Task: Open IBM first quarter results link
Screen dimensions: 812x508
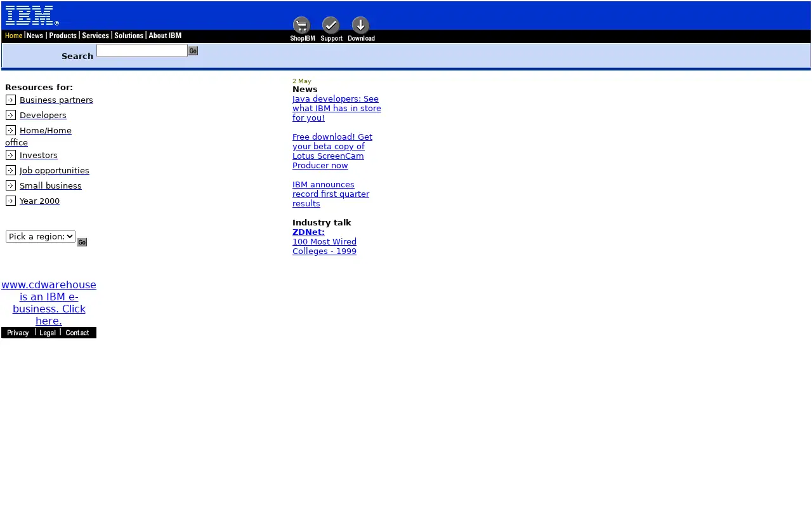Action: [331, 194]
